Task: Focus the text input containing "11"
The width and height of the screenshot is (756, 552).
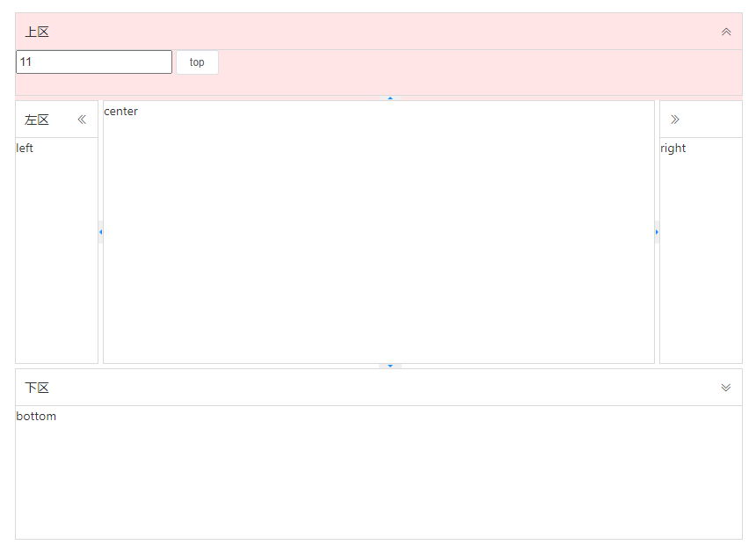Action: (94, 62)
